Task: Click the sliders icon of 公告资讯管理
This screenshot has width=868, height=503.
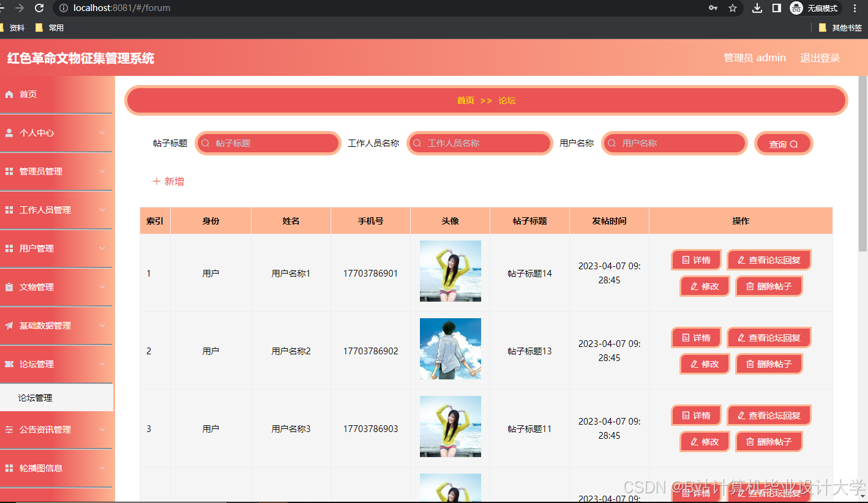Action: click(x=9, y=430)
